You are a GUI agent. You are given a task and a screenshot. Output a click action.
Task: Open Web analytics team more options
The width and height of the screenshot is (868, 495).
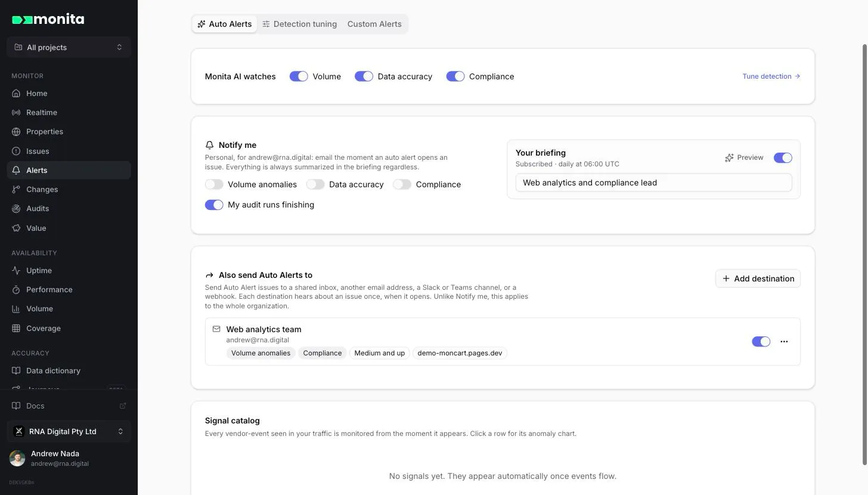(x=784, y=342)
